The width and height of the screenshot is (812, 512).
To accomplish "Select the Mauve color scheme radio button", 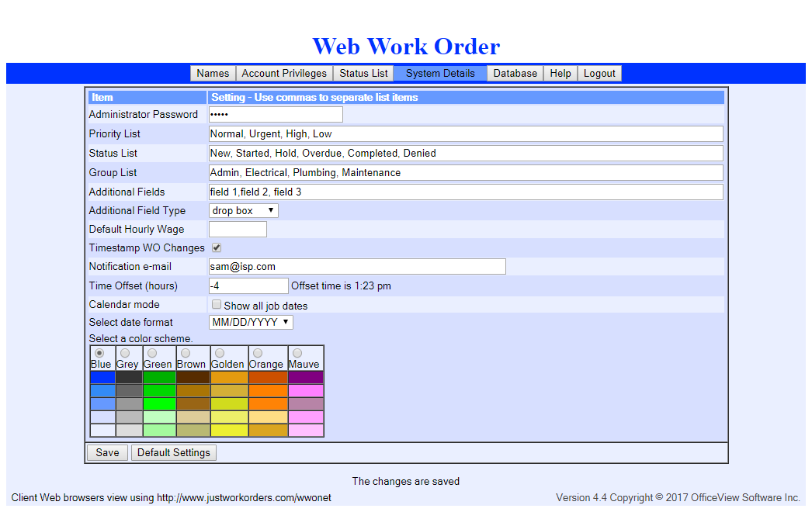I will 297,353.
